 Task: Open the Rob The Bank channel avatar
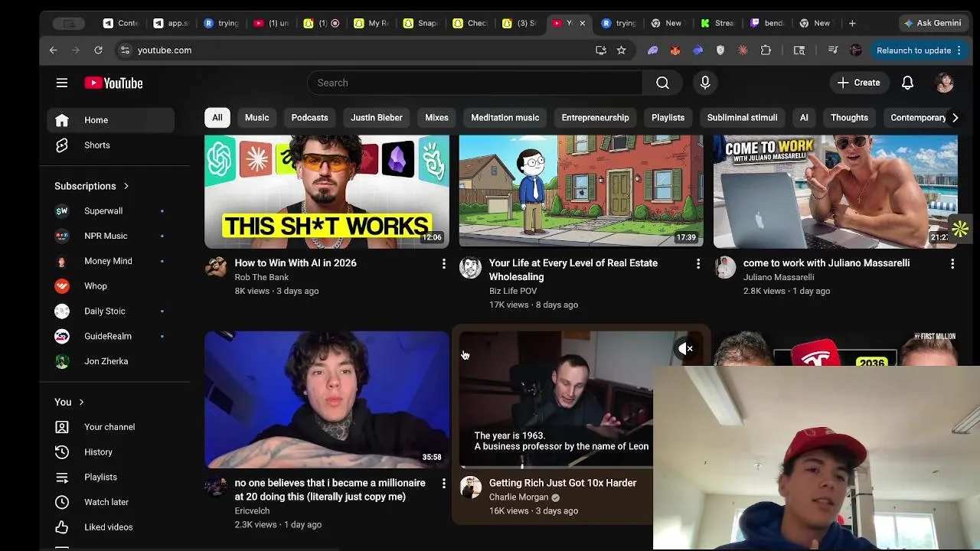(x=216, y=266)
